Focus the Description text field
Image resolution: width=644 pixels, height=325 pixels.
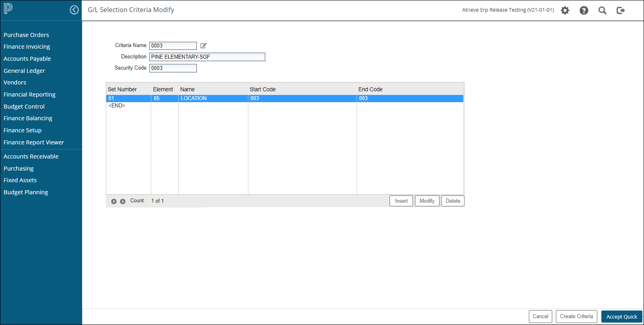coord(207,57)
